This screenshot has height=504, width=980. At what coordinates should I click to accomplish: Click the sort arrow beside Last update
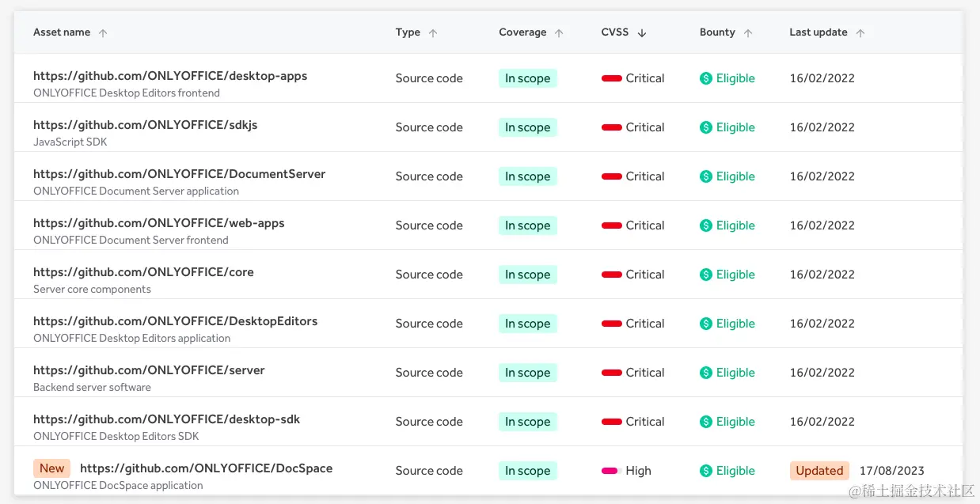(862, 32)
